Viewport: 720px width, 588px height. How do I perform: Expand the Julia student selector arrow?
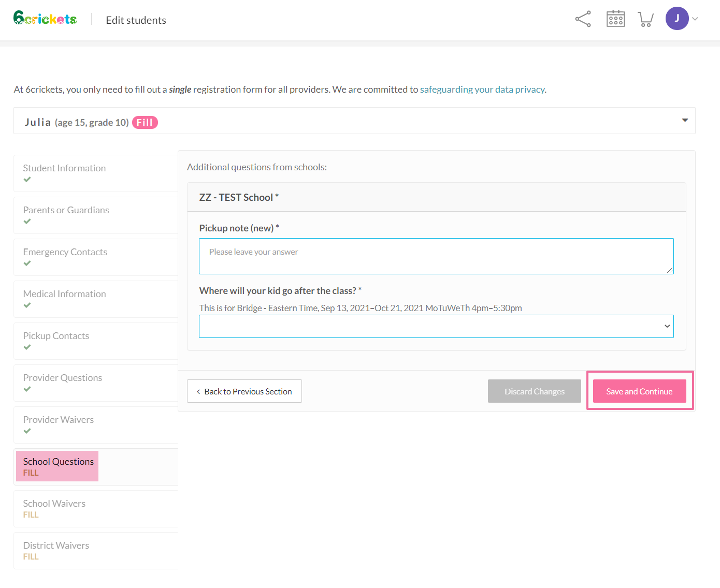tap(685, 120)
